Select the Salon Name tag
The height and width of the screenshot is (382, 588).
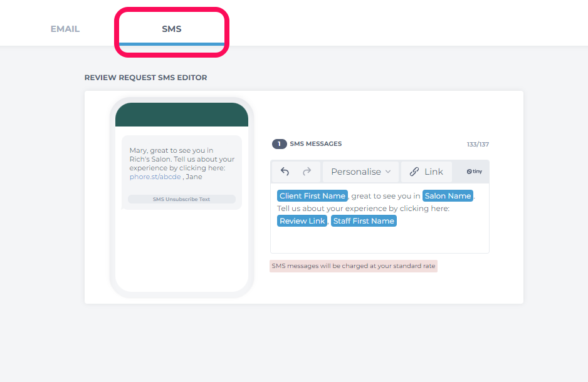(448, 196)
